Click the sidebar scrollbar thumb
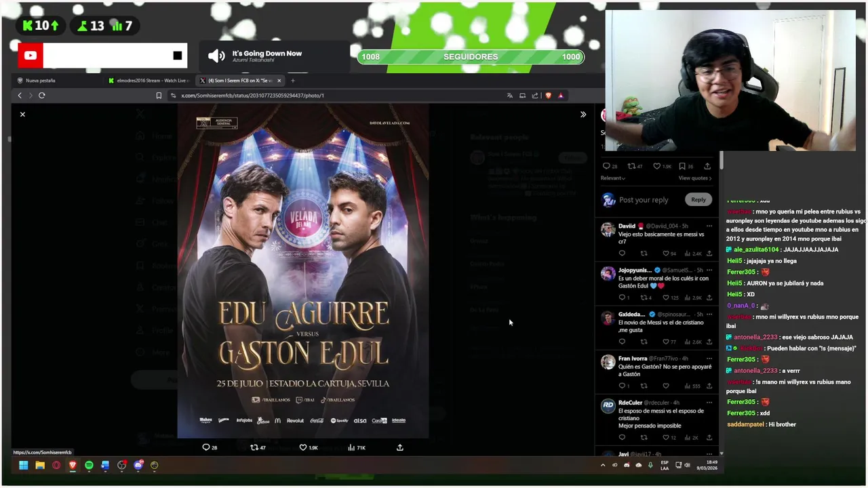 (722, 161)
